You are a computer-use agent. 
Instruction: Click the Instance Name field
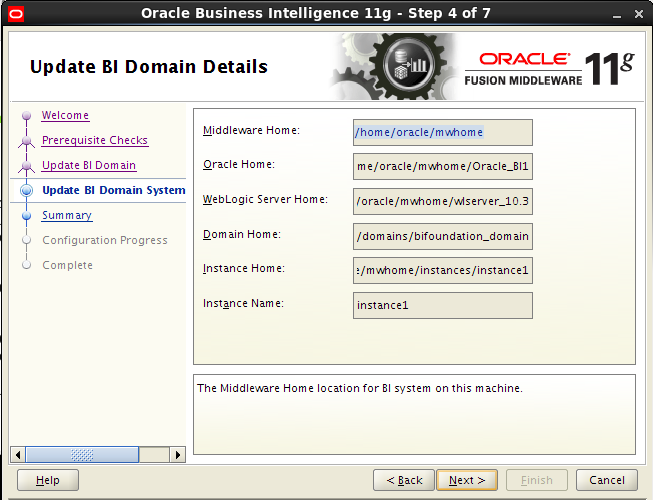click(x=443, y=306)
